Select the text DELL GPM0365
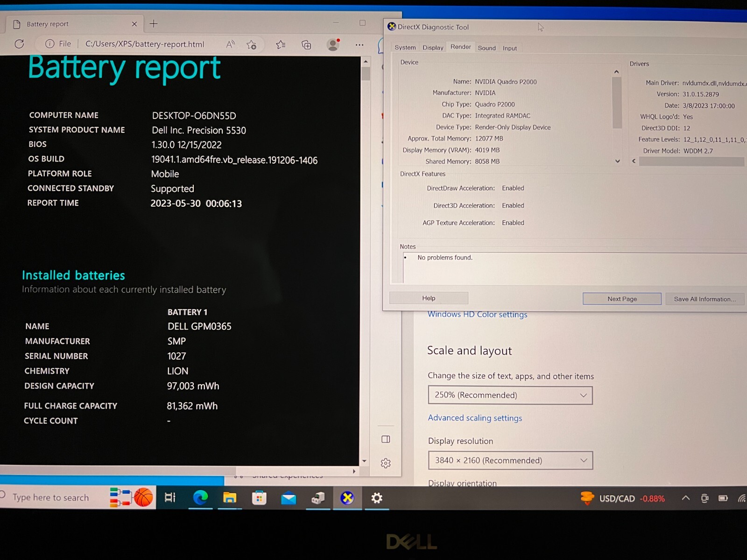The width and height of the screenshot is (747, 560). [x=199, y=327]
